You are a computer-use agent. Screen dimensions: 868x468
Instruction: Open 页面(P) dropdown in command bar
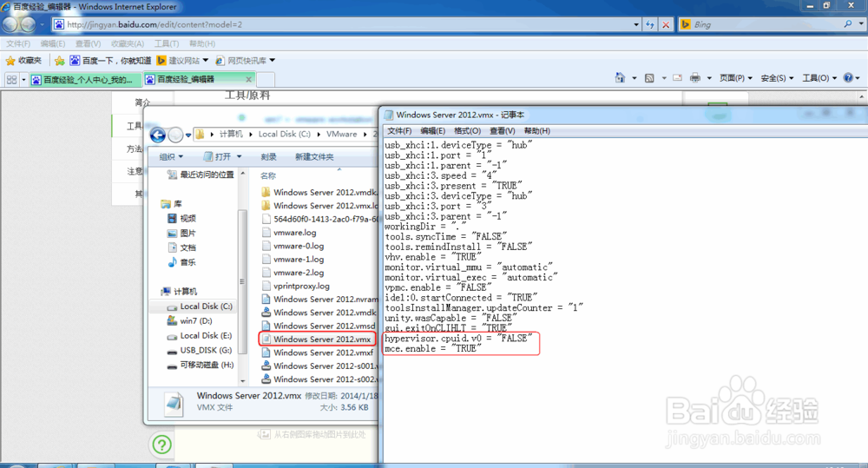pyautogui.click(x=736, y=78)
